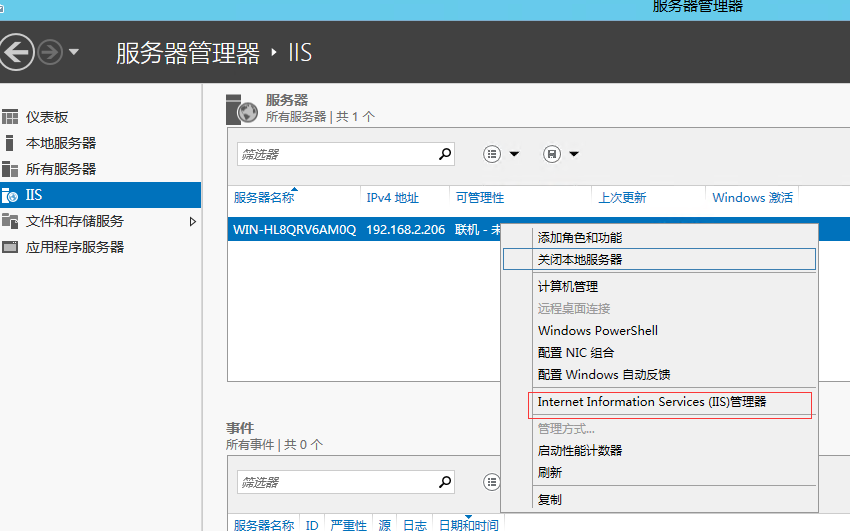
Task: Click the back navigation arrow
Action: pos(17,52)
